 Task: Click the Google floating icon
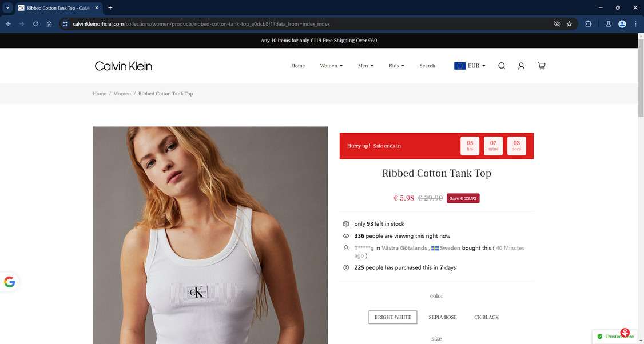pos(10,282)
